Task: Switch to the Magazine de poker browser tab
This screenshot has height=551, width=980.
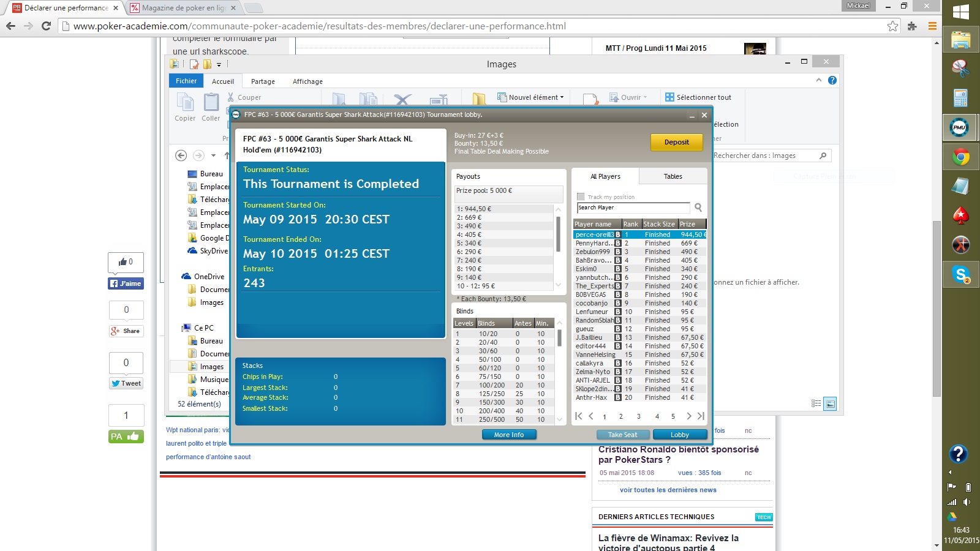Action: (x=183, y=8)
